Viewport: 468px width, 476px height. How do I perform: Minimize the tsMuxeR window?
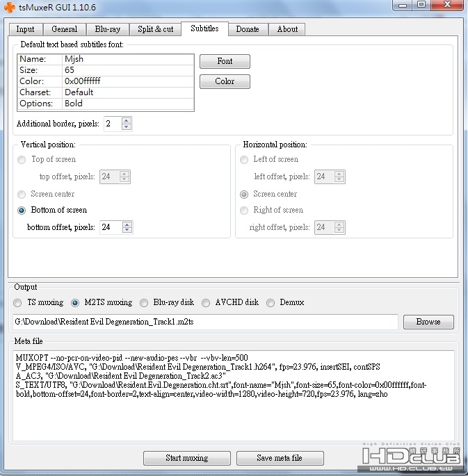click(403, 5)
